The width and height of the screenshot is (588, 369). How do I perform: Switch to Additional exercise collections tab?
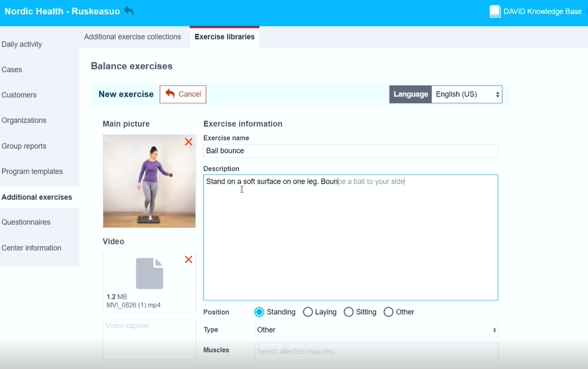tap(133, 37)
